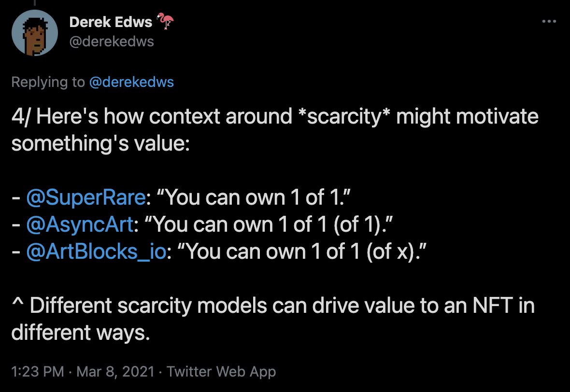Open the @derekedws link after Replying to
The width and height of the screenshot is (570, 392).
[131, 82]
